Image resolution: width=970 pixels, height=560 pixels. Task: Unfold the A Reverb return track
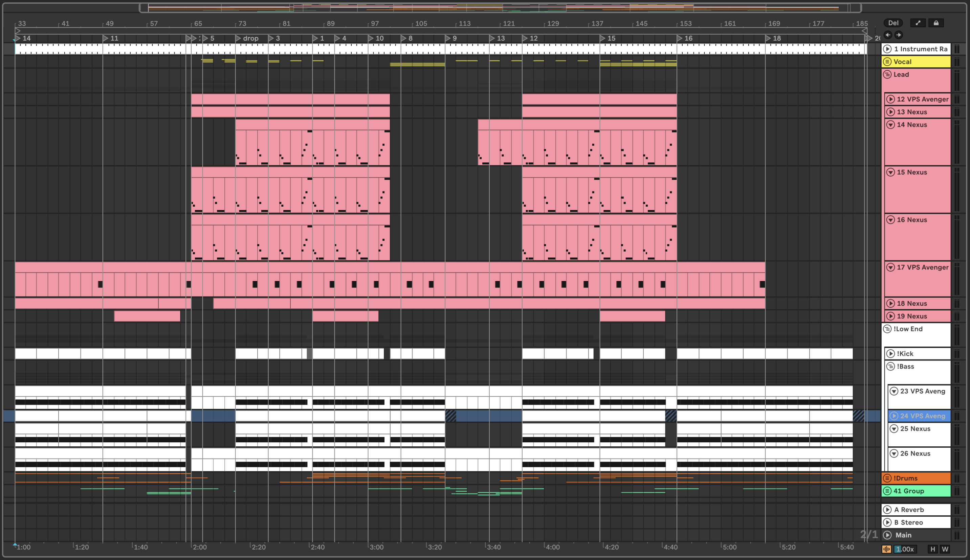[x=887, y=510]
